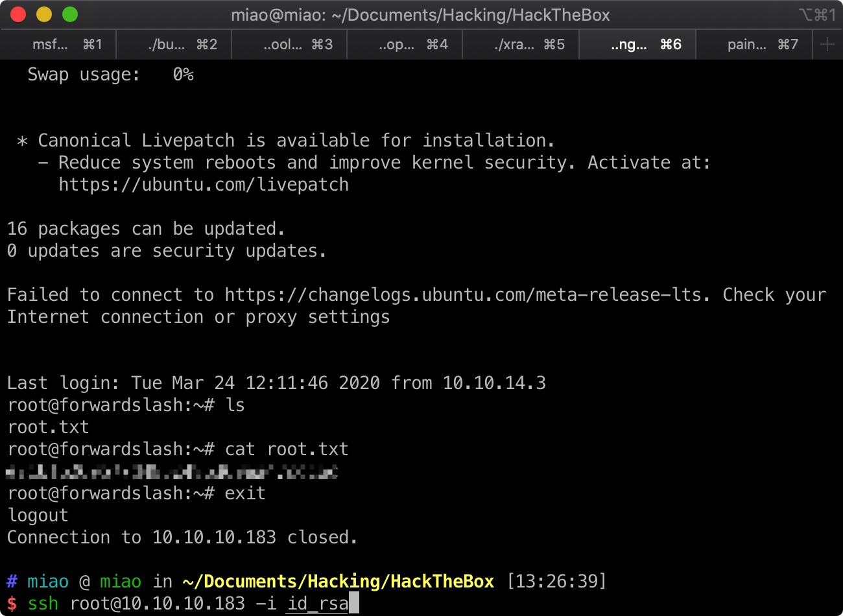This screenshot has width=843, height=616.
Task: Click '16 packages can be updated.' text
Action: (x=146, y=229)
